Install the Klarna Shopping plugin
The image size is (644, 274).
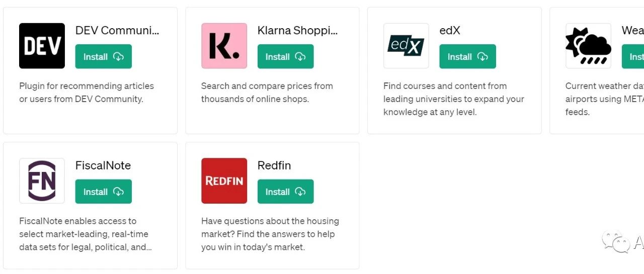[x=286, y=57]
